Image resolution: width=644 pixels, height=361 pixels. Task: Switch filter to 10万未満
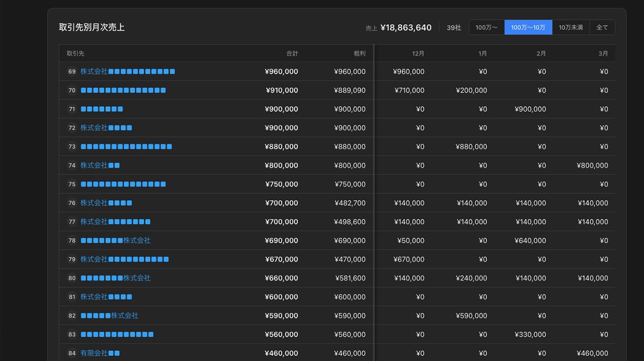(571, 27)
